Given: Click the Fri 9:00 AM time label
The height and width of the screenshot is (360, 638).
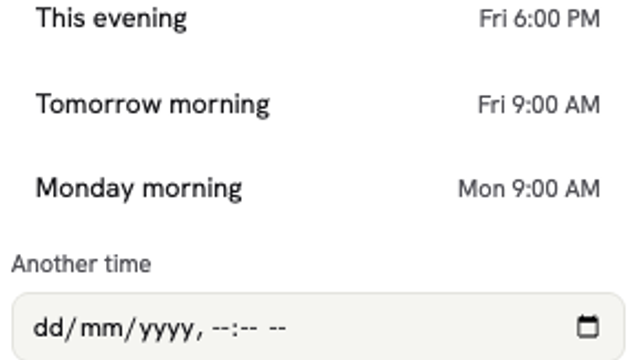Looking at the screenshot, I should click(539, 105).
